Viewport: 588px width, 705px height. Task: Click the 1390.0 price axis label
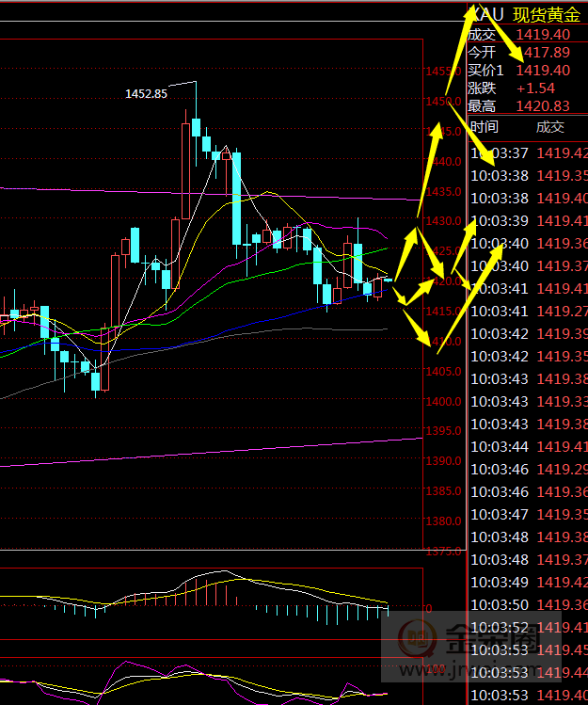tap(443, 461)
